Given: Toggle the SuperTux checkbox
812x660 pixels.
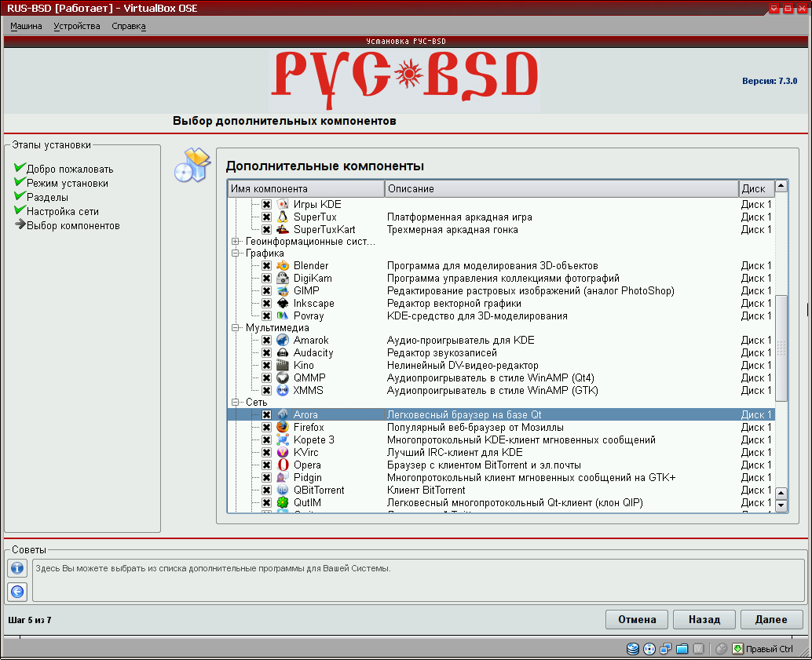Looking at the screenshot, I should pyautogui.click(x=266, y=217).
